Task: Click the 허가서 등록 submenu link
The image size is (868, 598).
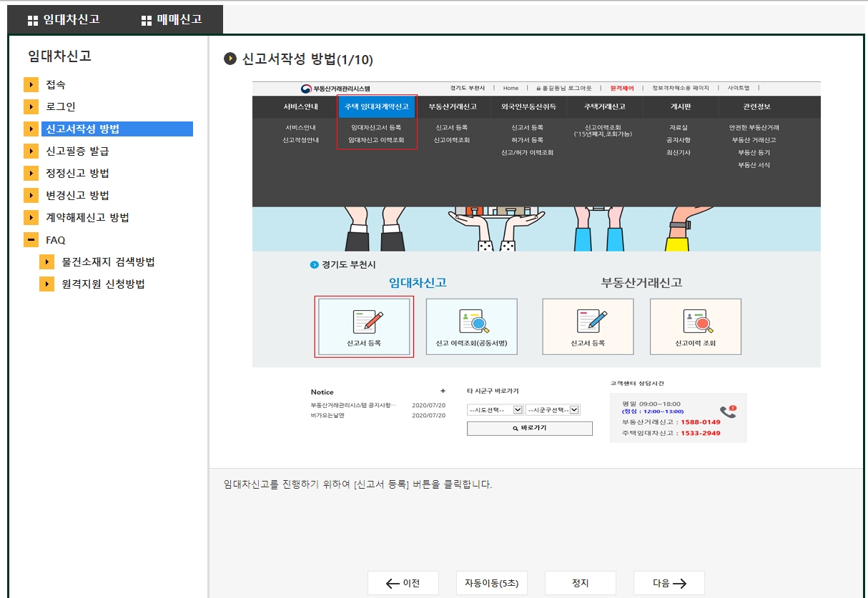Action: (528, 140)
